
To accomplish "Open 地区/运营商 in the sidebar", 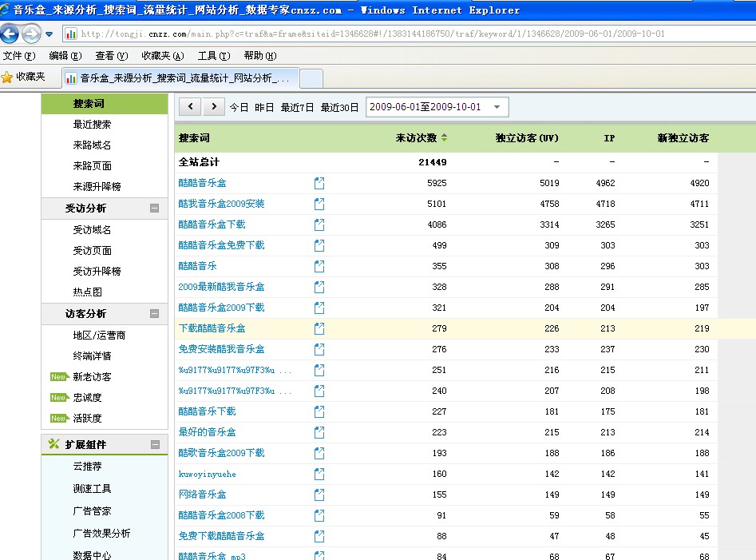I will pyautogui.click(x=99, y=336).
